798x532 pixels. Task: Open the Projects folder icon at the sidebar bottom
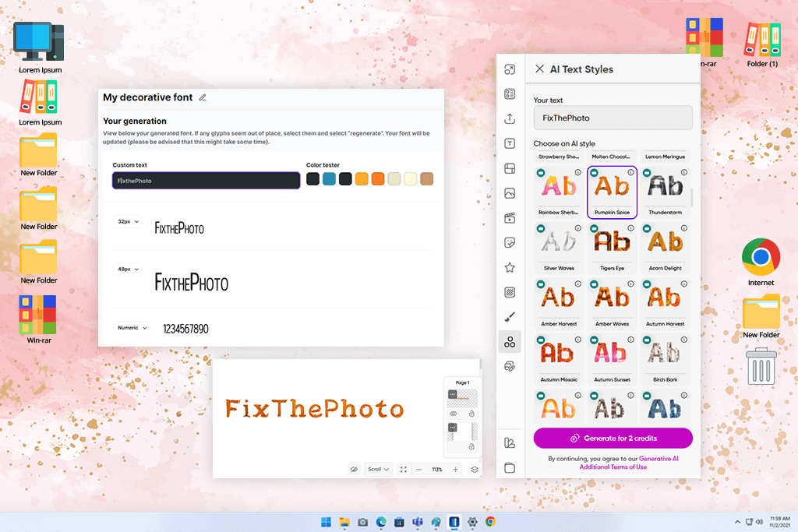(510, 468)
